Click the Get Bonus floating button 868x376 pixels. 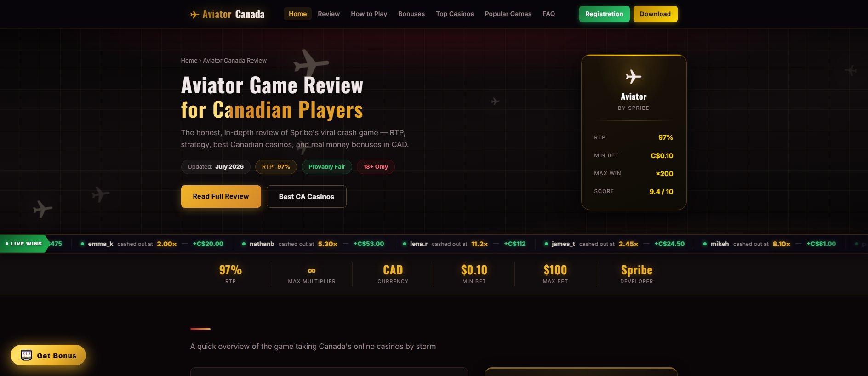click(x=48, y=355)
